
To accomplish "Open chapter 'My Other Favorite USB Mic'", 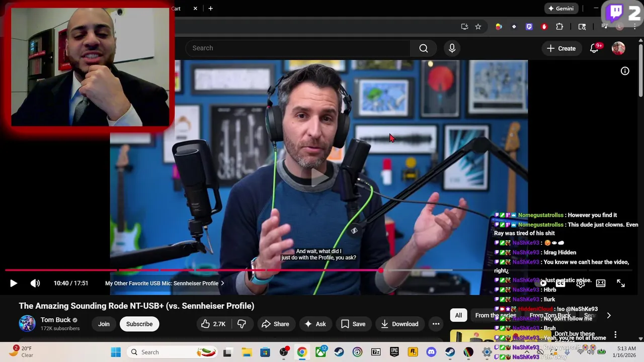I will pyautogui.click(x=165, y=283).
